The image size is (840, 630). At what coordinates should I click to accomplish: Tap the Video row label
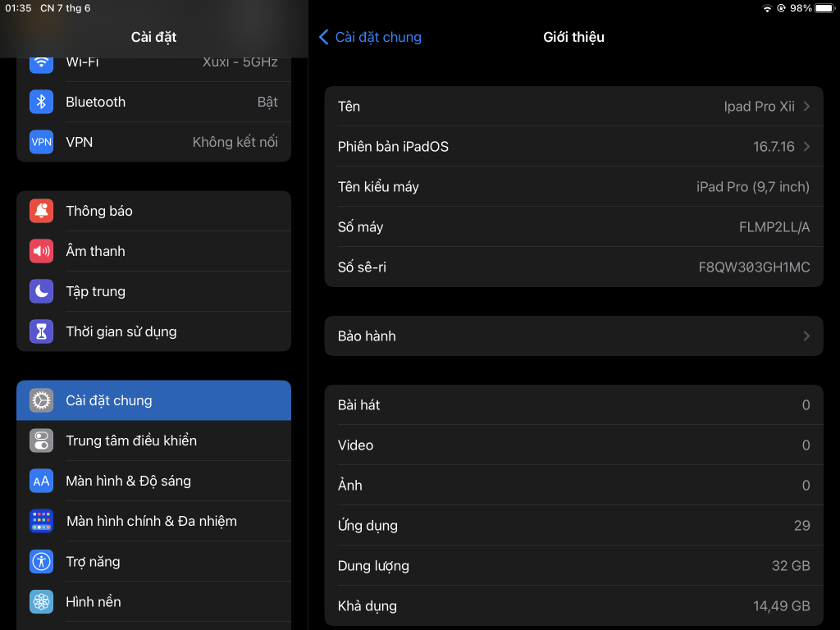(355, 445)
